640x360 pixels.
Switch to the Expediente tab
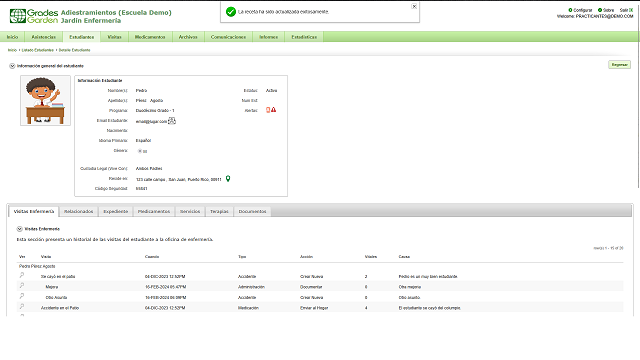[x=116, y=211]
